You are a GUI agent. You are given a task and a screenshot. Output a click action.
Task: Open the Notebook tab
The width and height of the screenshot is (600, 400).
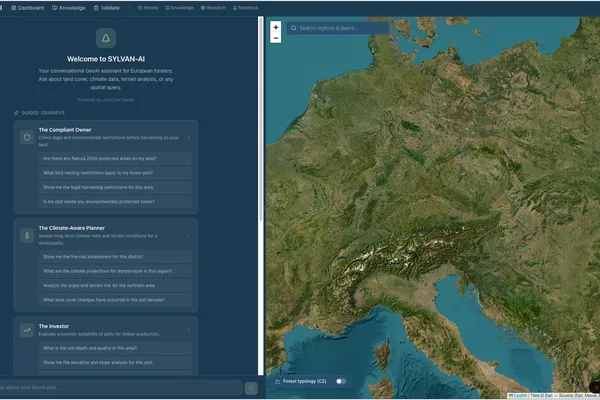pos(245,8)
